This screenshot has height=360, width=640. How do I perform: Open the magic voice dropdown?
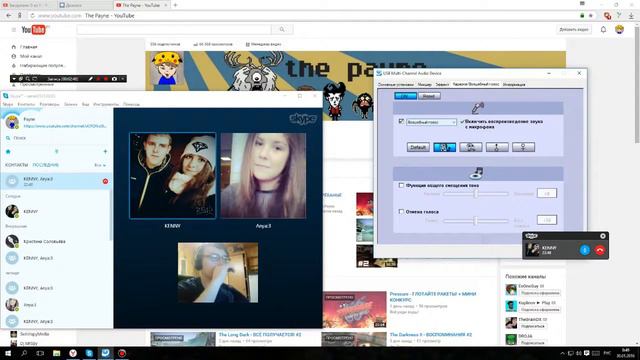(431, 122)
